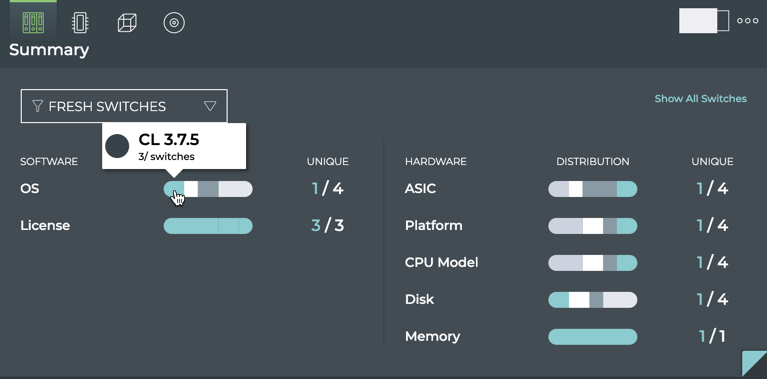Click the corner expand triangle icon
This screenshot has width=767, height=379.
click(x=754, y=364)
